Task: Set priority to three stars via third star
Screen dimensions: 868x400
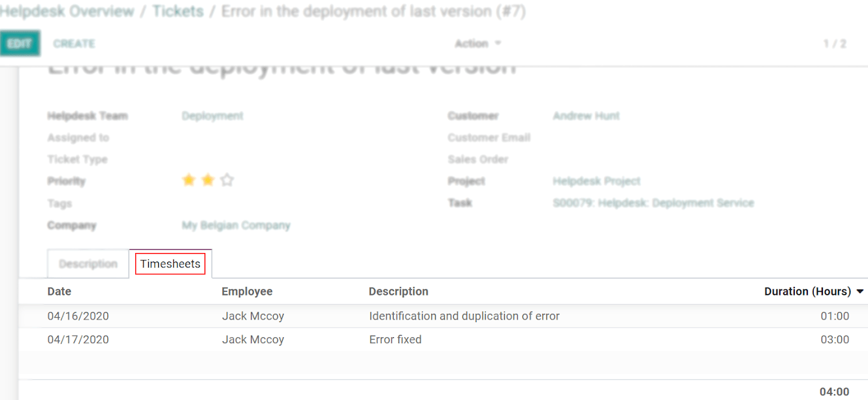Action: (x=227, y=180)
